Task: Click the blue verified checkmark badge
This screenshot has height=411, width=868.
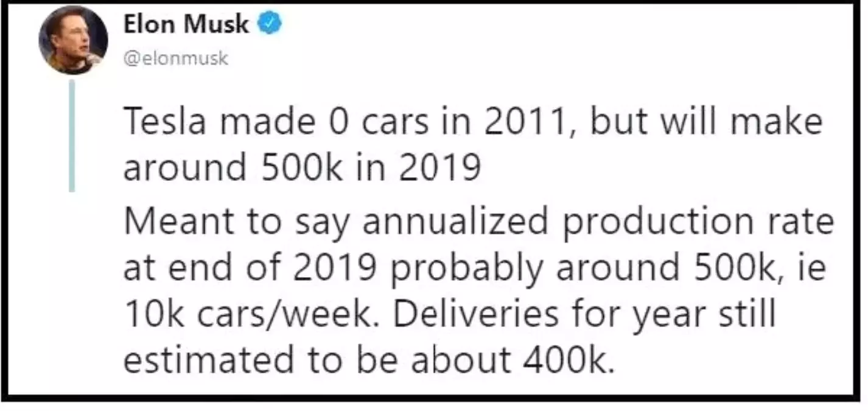Action: (x=271, y=25)
